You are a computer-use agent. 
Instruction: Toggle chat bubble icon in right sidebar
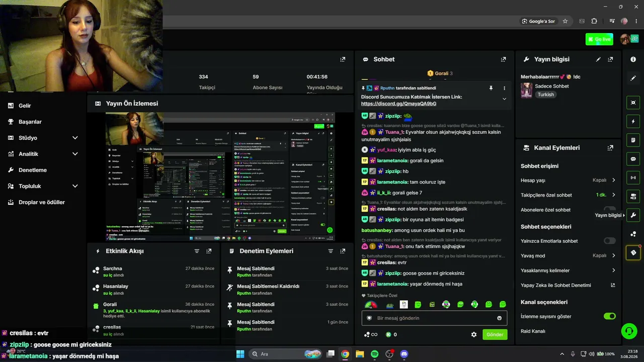click(633, 159)
